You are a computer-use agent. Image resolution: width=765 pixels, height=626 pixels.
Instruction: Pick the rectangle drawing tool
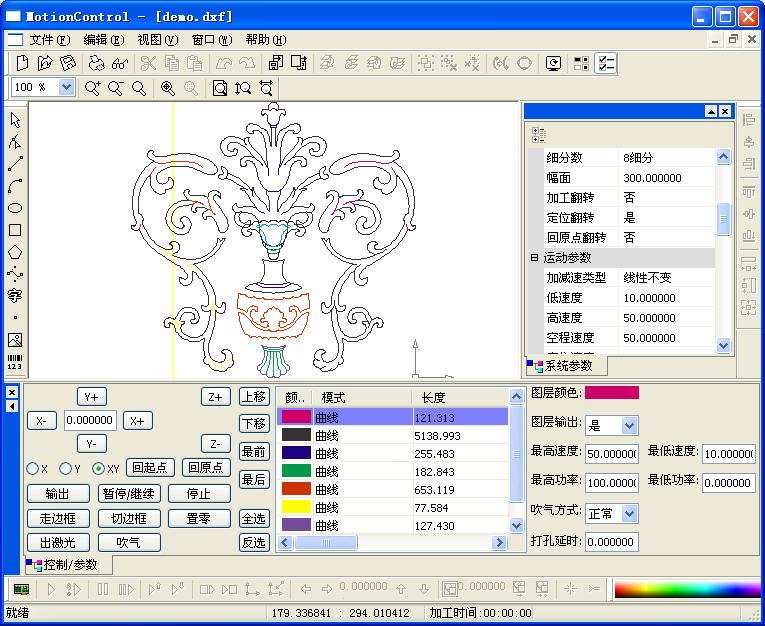point(15,230)
